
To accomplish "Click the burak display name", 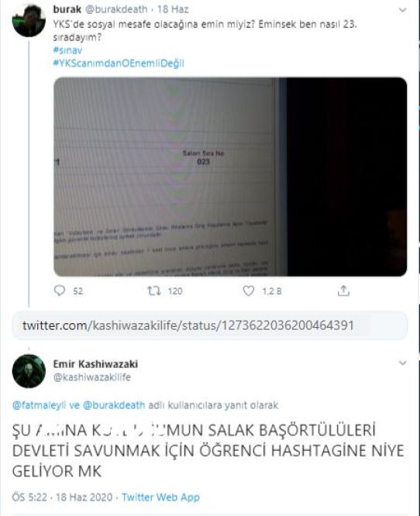I will (67, 9).
